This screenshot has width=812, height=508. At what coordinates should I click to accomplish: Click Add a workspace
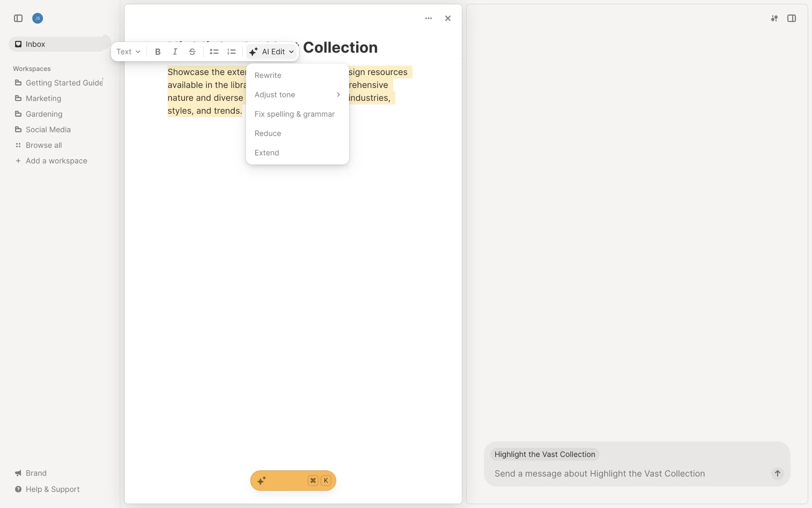[56, 161]
